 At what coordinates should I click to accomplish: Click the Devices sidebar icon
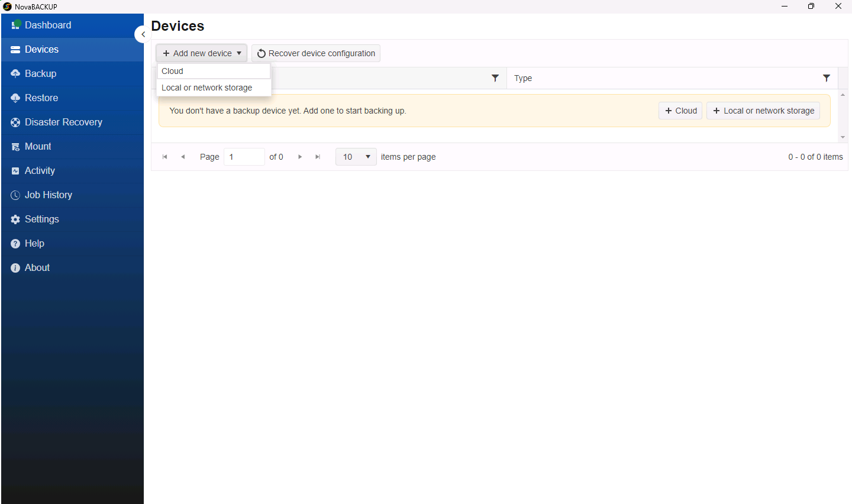point(15,50)
